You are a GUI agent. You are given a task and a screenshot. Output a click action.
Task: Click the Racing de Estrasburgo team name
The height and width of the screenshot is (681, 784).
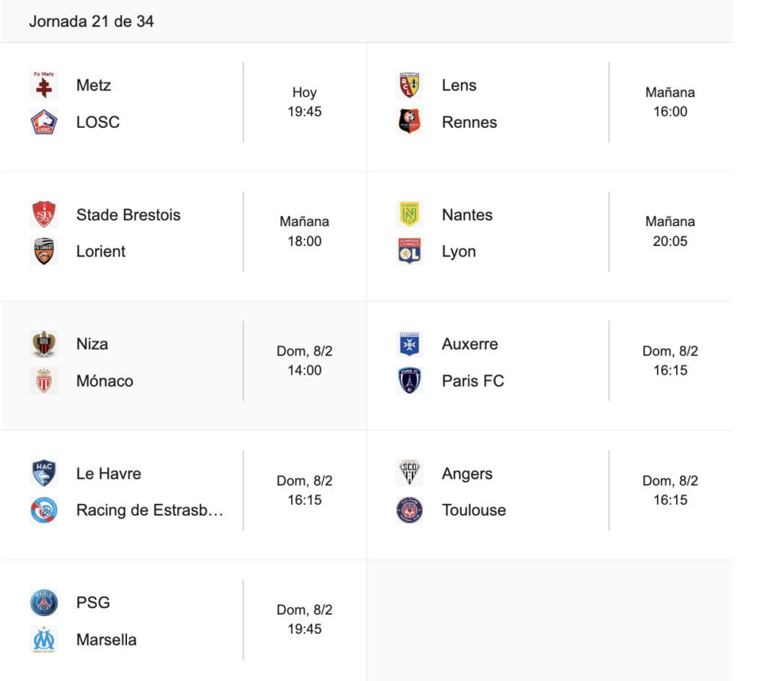(149, 510)
